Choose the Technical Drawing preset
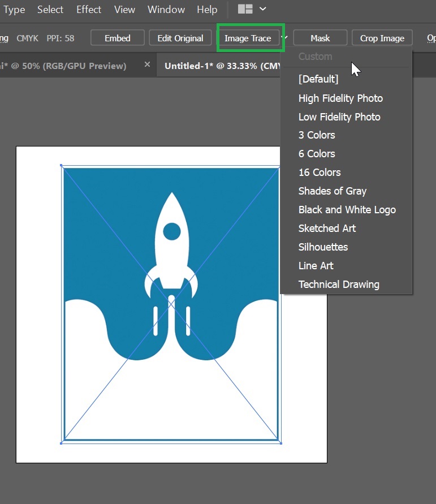436x504 pixels. pos(339,285)
